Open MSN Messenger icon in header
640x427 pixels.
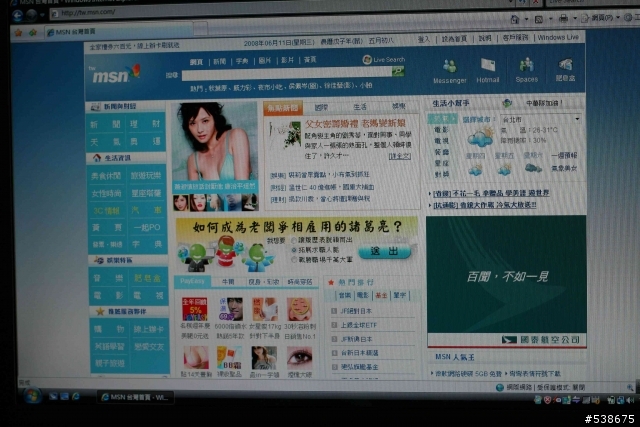[449, 66]
